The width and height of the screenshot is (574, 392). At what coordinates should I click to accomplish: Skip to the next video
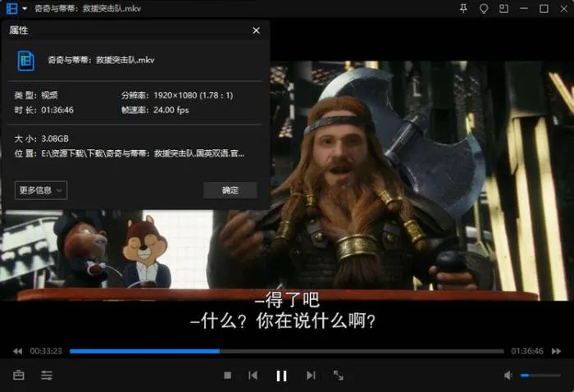311,376
